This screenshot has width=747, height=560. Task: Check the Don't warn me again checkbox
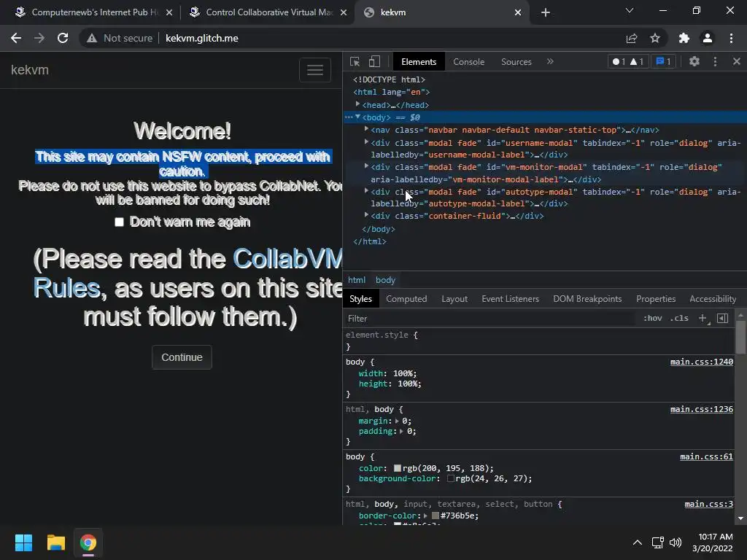119,222
